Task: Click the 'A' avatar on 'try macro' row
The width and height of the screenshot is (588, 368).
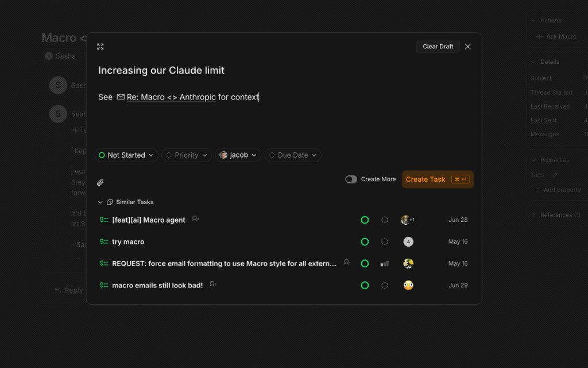Action: coord(408,242)
